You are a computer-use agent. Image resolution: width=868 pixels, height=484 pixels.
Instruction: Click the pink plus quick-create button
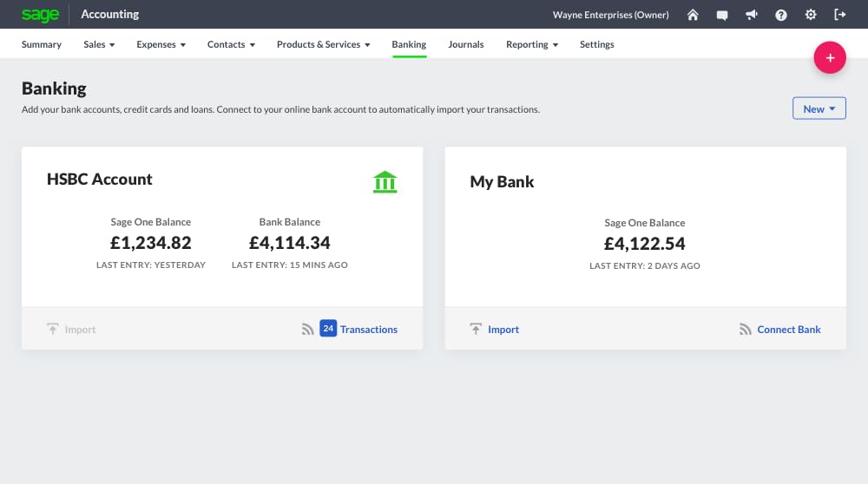pos(830,58)
